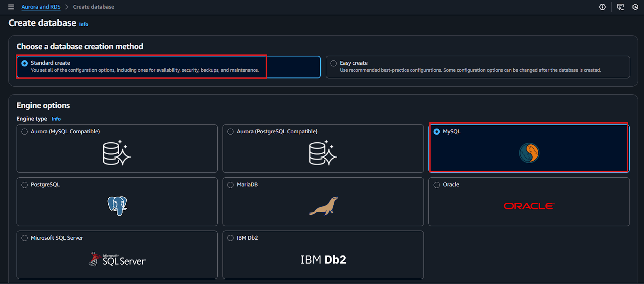Open Info link next to Create database
The width and height of the screenshot is (644, 284).
point(84,24)
